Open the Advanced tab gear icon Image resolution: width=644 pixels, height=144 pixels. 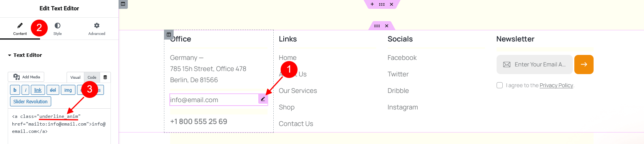(x=97, y=29)
